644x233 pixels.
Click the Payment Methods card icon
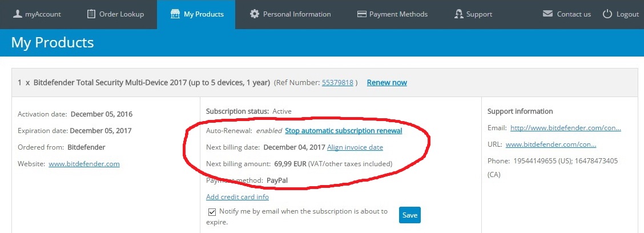(362, 14)
